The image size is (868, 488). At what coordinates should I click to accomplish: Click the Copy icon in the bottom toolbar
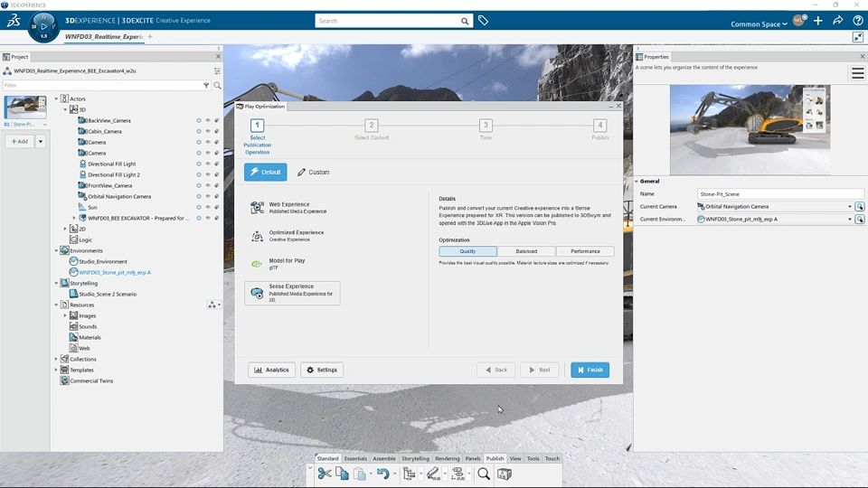point(342,474)
